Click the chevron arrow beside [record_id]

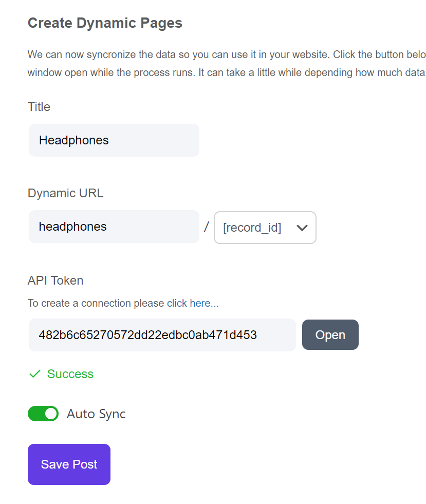pyautogui.click(x=302, y=228)
